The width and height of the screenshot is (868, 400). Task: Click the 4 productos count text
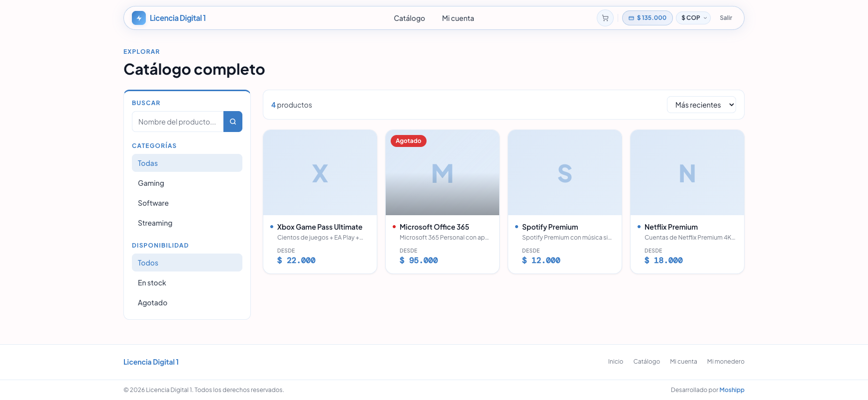292,105
